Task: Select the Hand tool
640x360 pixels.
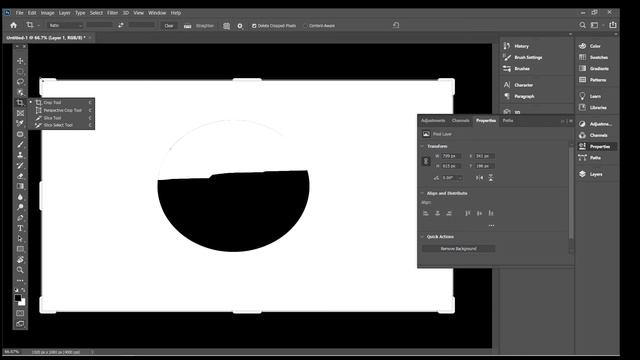Action: 20,260
